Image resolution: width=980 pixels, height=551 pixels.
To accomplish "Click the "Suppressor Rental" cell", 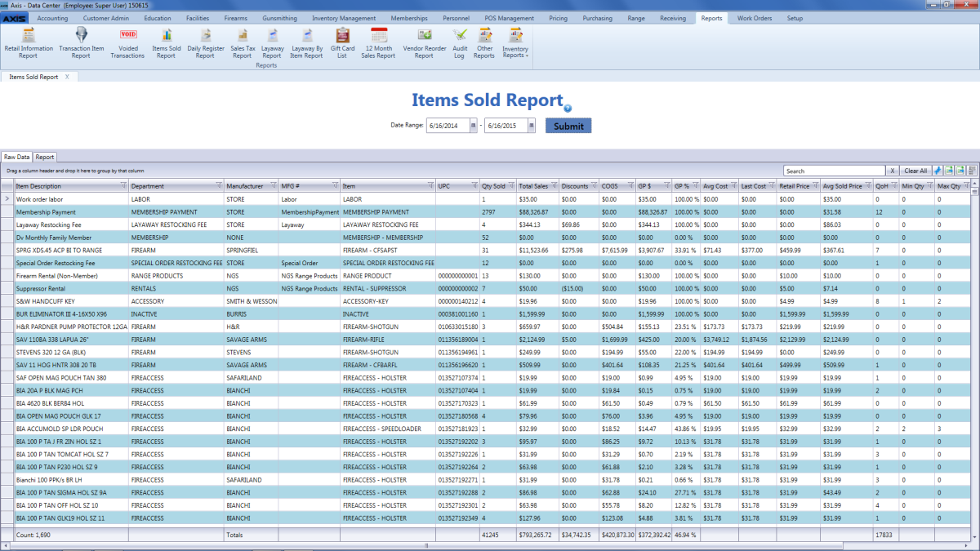I will (x=71, y=288).
